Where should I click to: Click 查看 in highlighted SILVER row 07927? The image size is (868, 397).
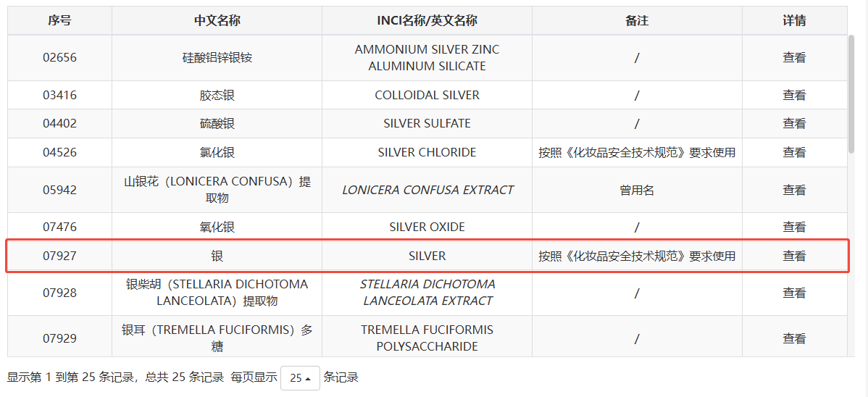[x=794, y=256]
